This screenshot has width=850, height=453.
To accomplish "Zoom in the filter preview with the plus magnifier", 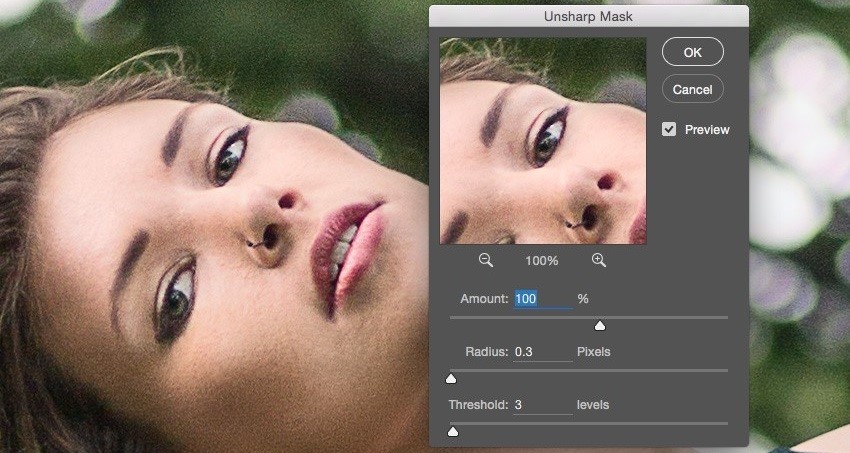I will [599, 260].
